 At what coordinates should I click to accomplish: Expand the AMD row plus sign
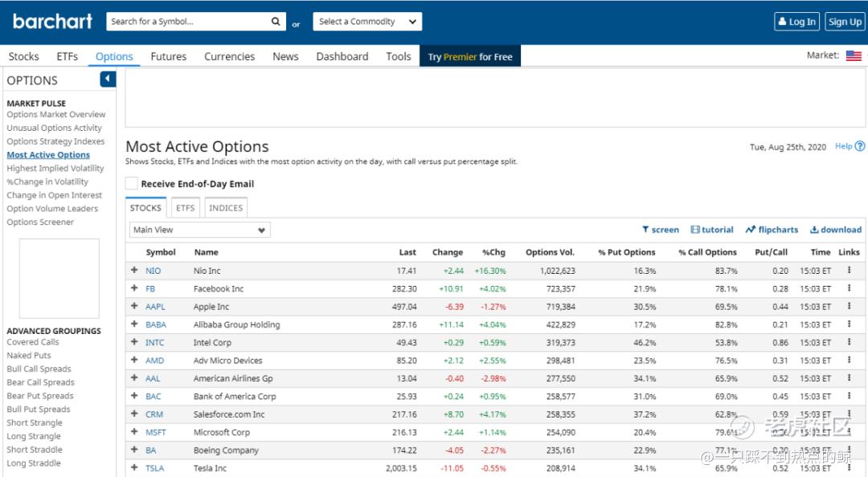coord(134,360)
